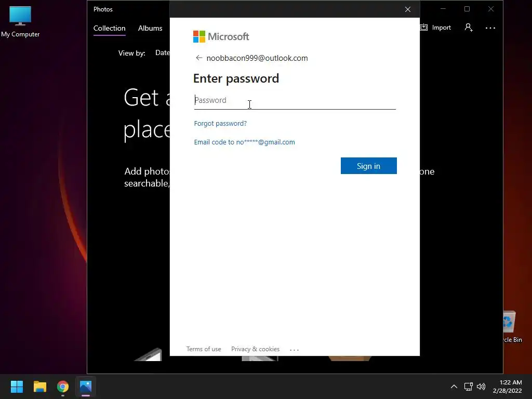
Task: Select the Photos app taskbar icon
Action: (x=86, y=387)
